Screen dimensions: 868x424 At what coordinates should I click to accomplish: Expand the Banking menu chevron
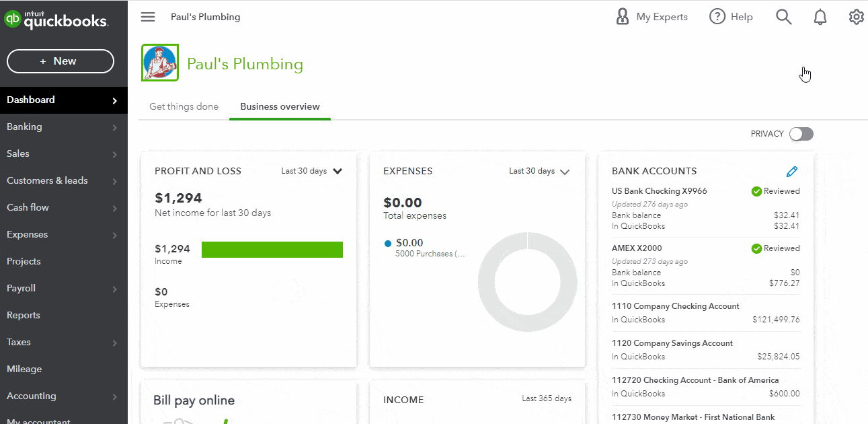(x=114, y=127)
